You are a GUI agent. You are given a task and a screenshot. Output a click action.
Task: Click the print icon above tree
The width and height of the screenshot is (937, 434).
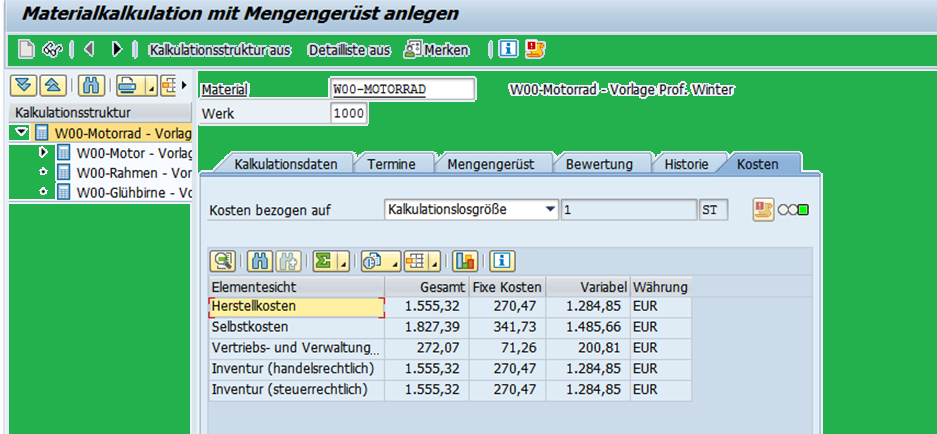[x=127, y=86]
